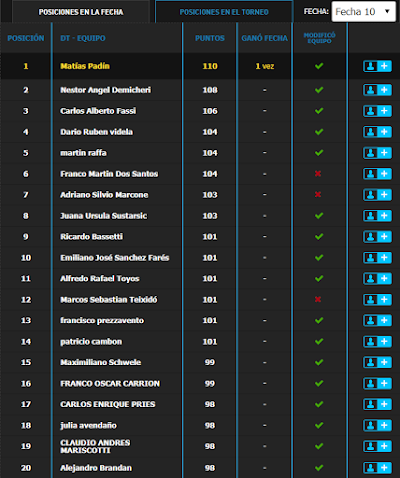Follow Carlos Alberto Fassi via add-user icon
Viewport: 400px width, 478px height.
coord(377,111)
